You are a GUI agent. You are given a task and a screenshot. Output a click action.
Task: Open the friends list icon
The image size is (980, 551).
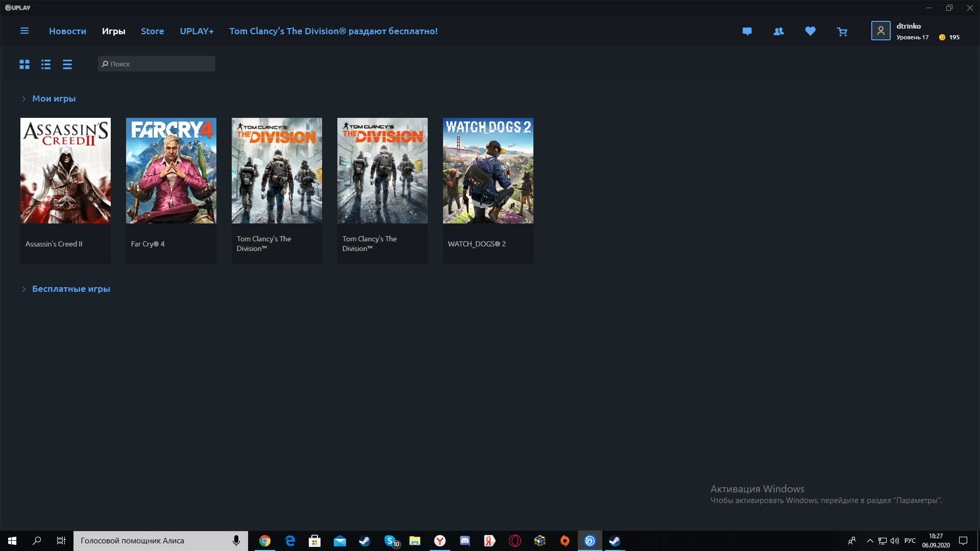[x=779, y=31]
